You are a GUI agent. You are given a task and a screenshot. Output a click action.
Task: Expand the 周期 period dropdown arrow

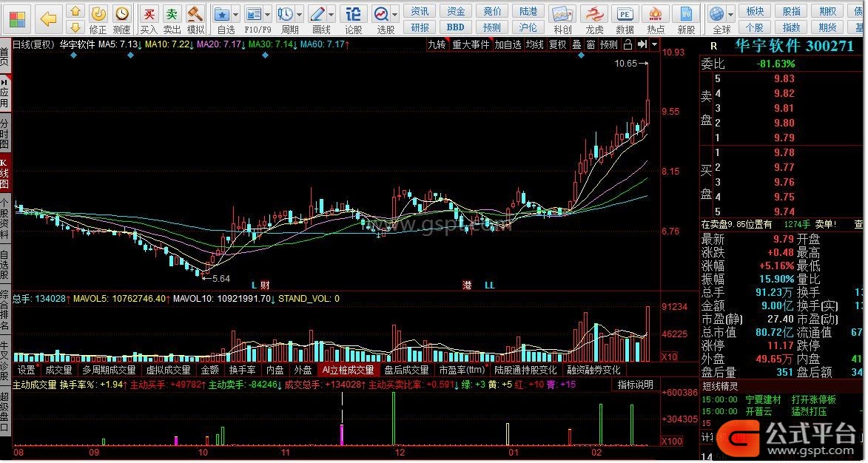[x=300, y=14]
